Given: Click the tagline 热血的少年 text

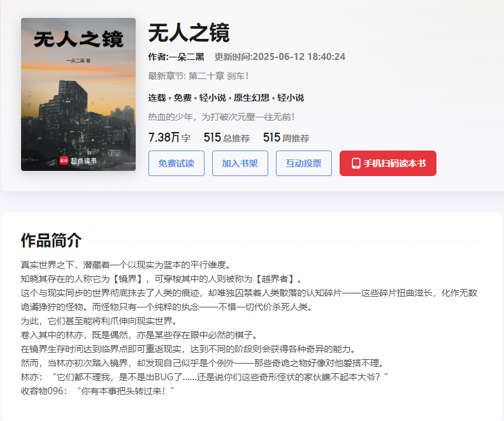Looking at the screenshot, I should [x=221, y=117].
